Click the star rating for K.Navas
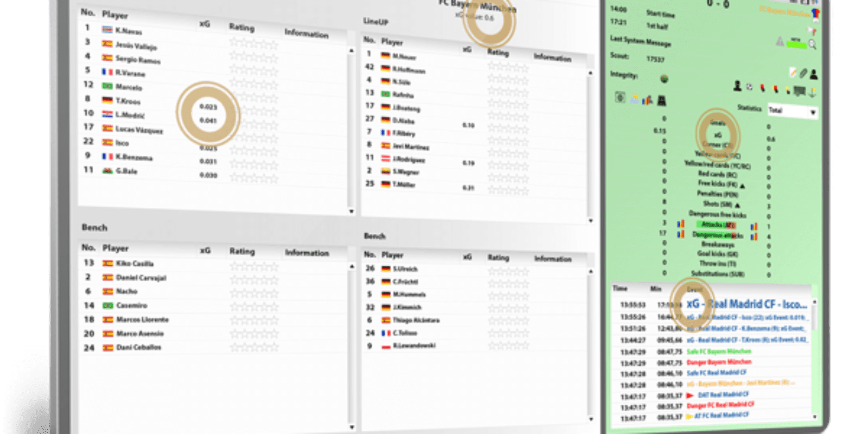 coord(253,43)
